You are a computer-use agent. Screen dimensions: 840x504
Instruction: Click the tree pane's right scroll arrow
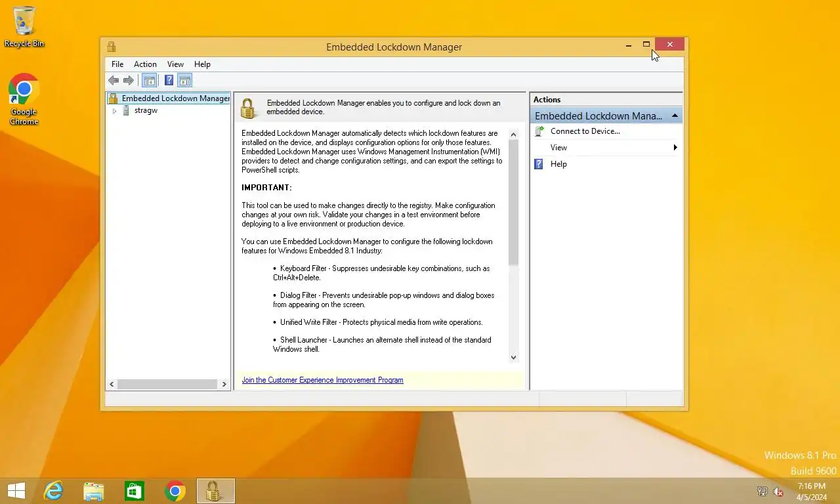pyautogui.click(x=224, y=384)
